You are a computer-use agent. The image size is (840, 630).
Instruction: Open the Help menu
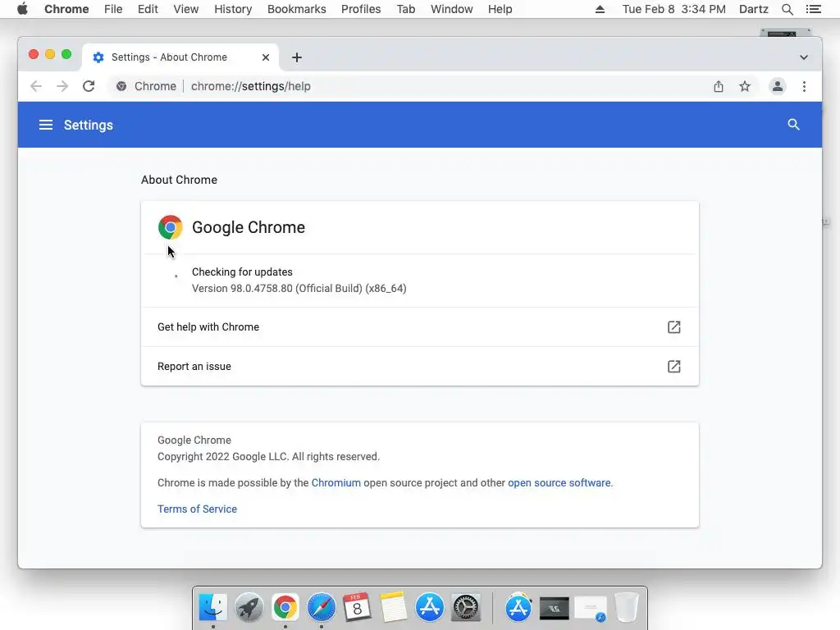click(500, 9)
